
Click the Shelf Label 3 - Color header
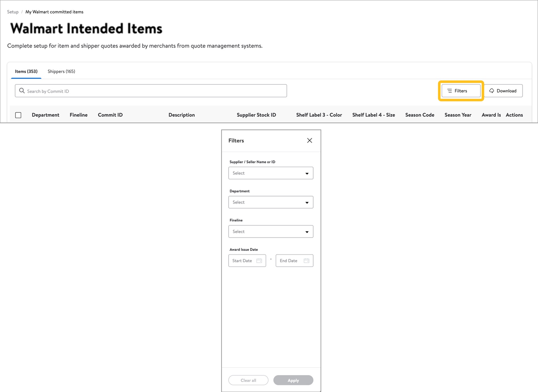point(319,115)
